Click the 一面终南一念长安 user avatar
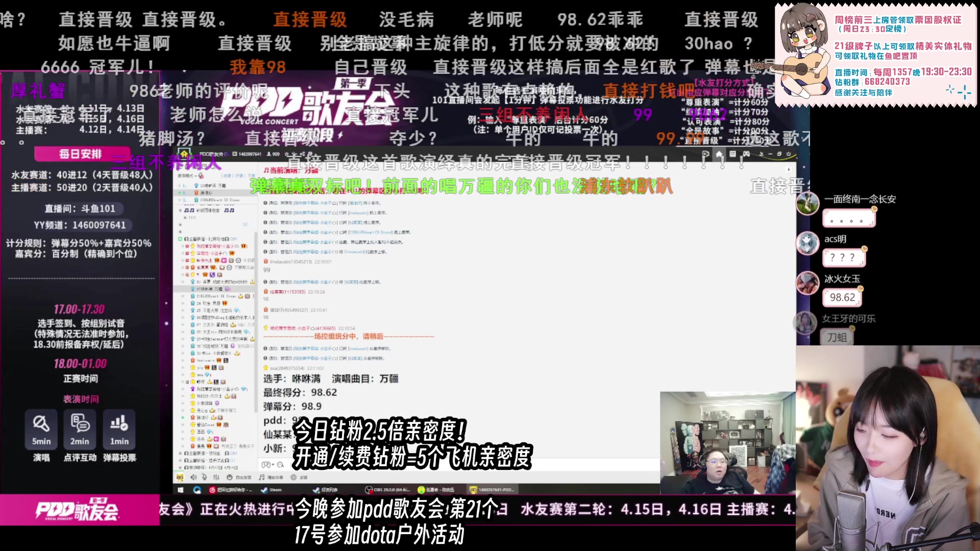Image resolution: width=980 pixels, height=551 pixels. tap(808, 203)
